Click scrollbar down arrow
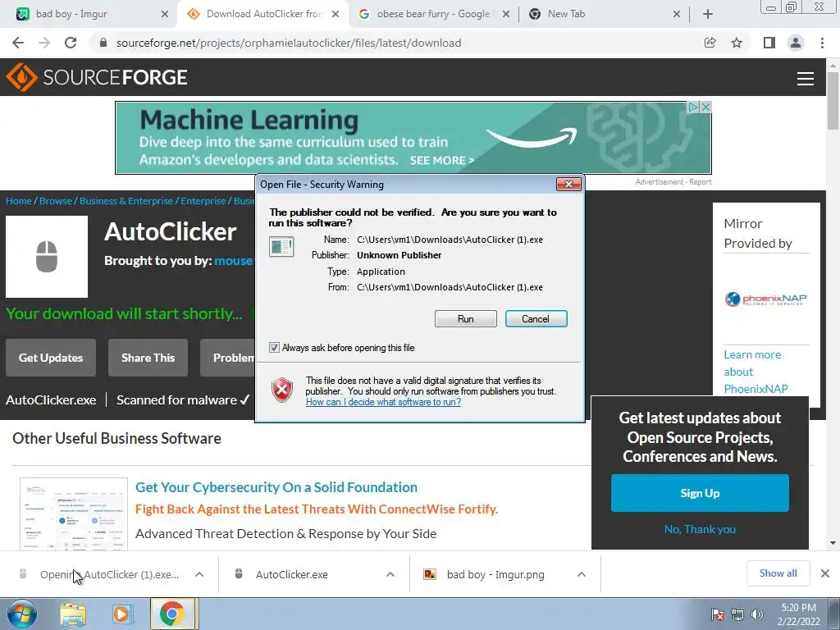This screenshot has height=630, width=840. 833,543
